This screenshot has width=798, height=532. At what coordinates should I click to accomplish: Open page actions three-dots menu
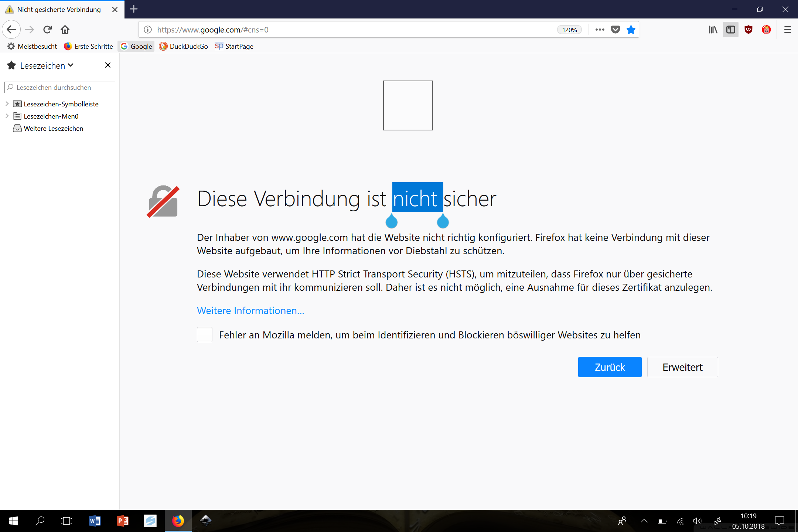click(x=600, y=30)
